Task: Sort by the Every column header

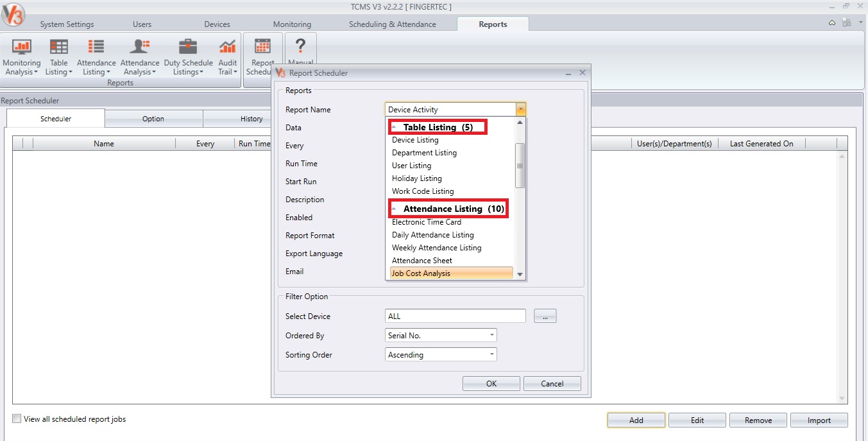Action: coord(205,144)
